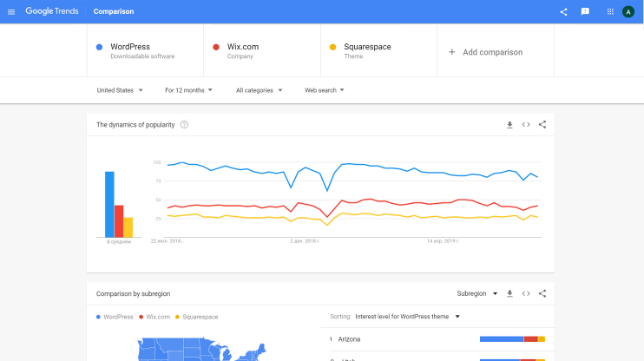Open the For 12 months time dropdown
This screenshot has width=644, height=361.
[x=188, y=90]
